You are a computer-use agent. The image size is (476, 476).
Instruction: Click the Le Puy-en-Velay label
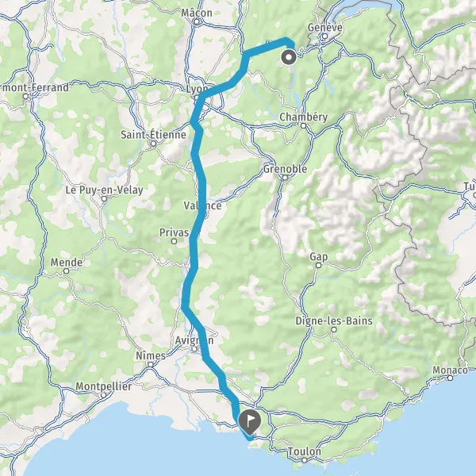(105, 190)
